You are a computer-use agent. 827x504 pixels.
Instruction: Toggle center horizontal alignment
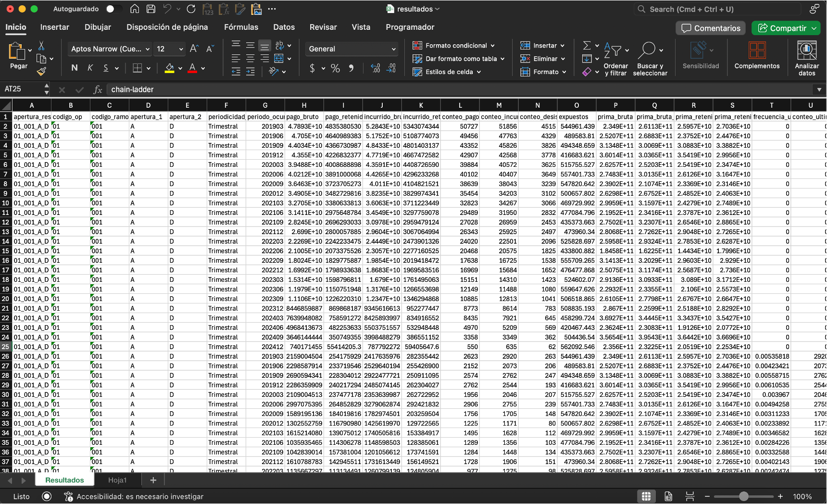click(x=250, y=58)
